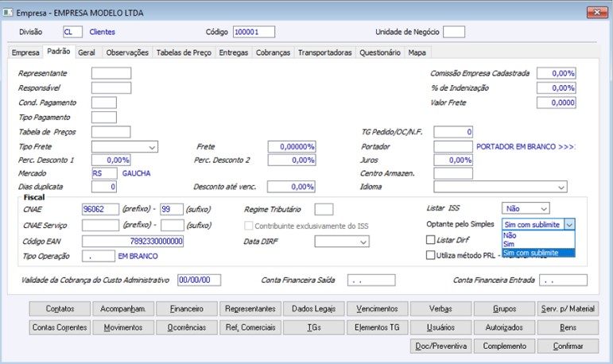The width and height of the screenshot is (613, 364).
Task: Expand the Data DIRF dropdown
Action: (363, 242)
